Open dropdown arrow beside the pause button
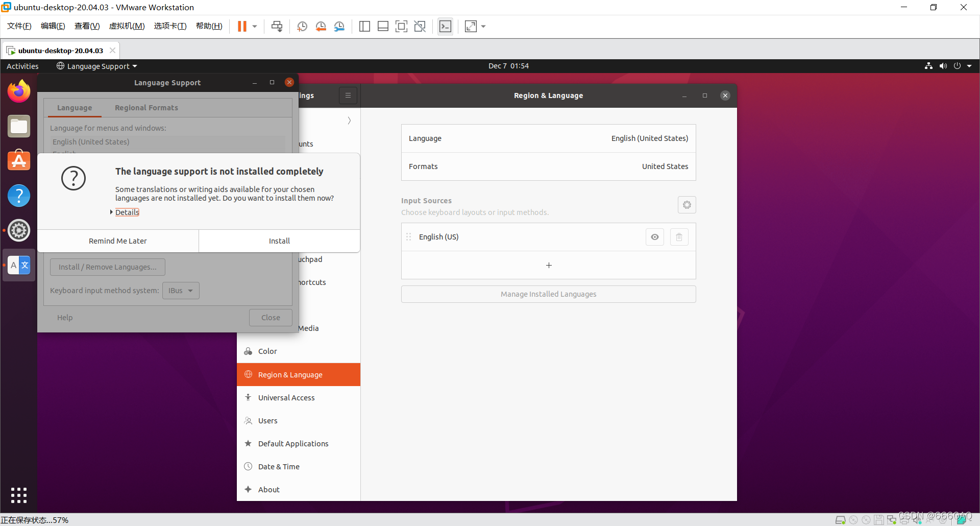The image size is (980, 526). click(255, 26)
